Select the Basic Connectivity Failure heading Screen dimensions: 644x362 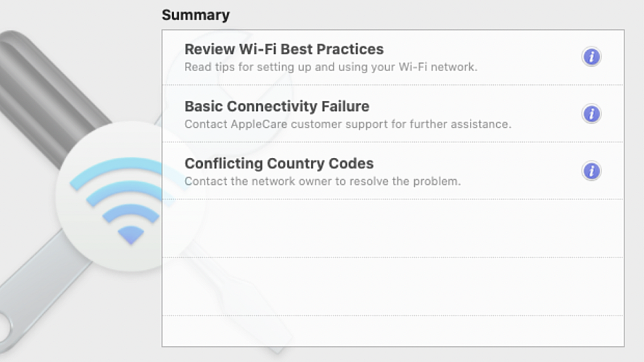point(277,107)
